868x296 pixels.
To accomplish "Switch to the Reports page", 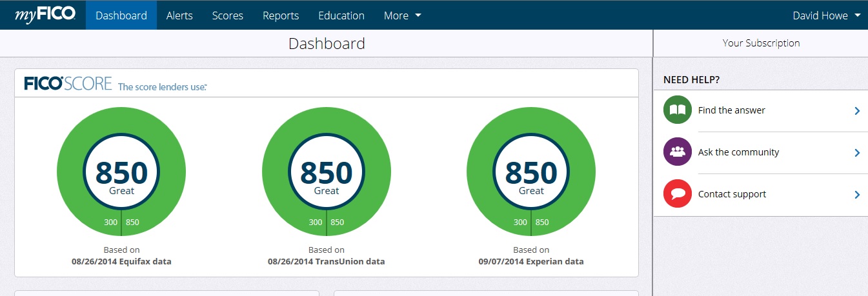I will click(x=281, y=15).
